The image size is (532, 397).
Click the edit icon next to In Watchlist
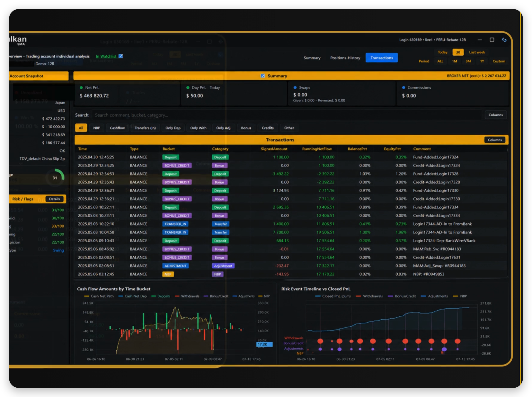pos(121,56)
